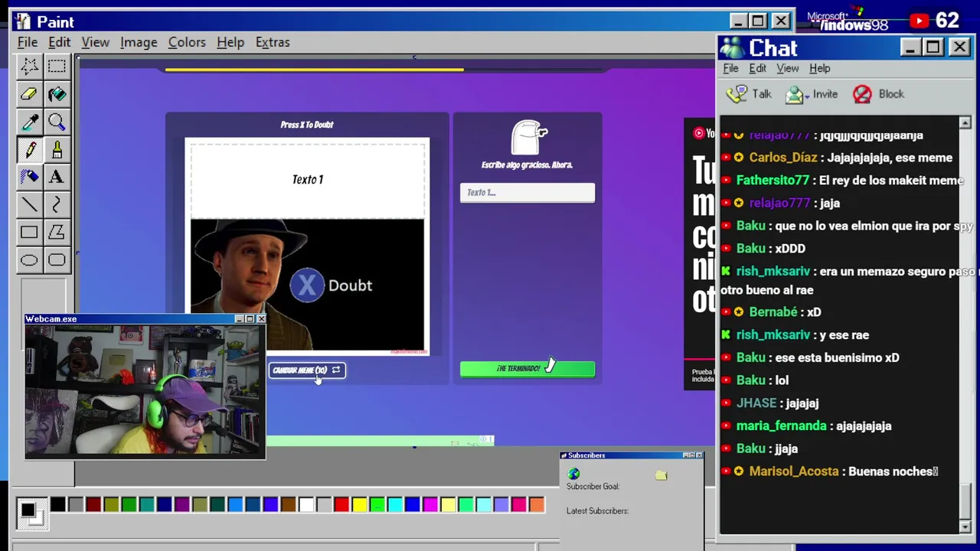Pick the Eraser tool in Paint toolbox
Screen dimensions: 980x551
pyautogui.click(x=29, y=94)
